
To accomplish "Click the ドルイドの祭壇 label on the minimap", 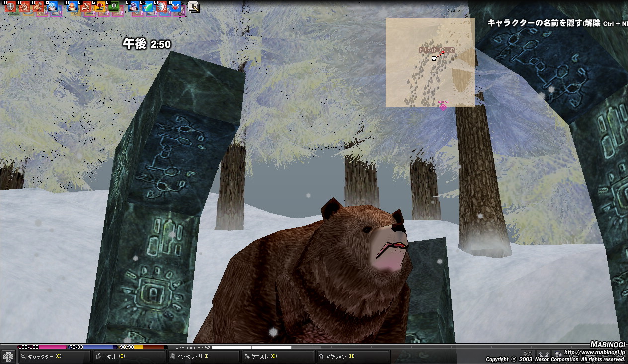I will [436, 50].
